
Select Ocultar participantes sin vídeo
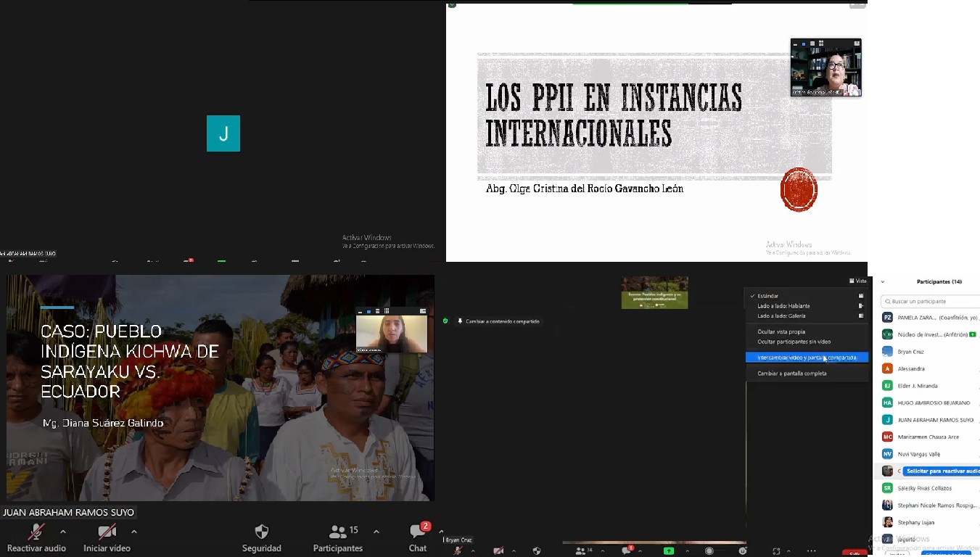(794, 342)
